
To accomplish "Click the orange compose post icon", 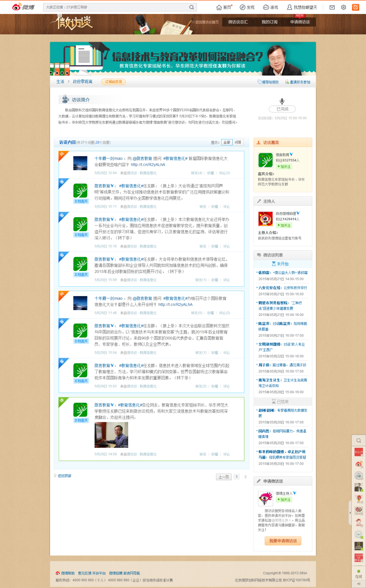I will pyautogui.click(x=355, y=7).
